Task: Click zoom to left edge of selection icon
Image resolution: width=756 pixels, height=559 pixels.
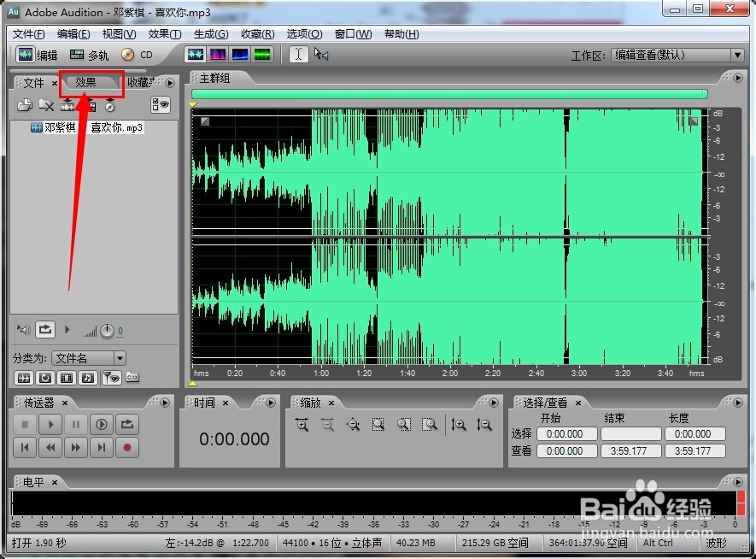Action: click(404, 425)
